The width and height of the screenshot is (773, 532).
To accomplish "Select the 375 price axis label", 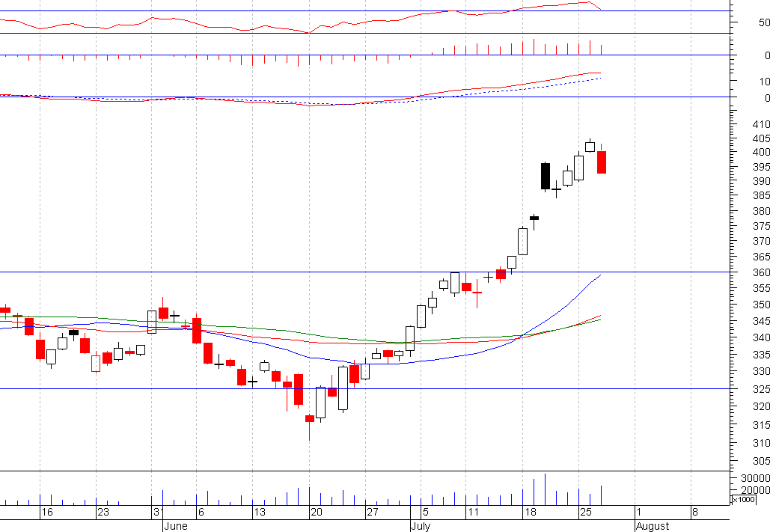I will pyautogui.click(x=762, y=226).
